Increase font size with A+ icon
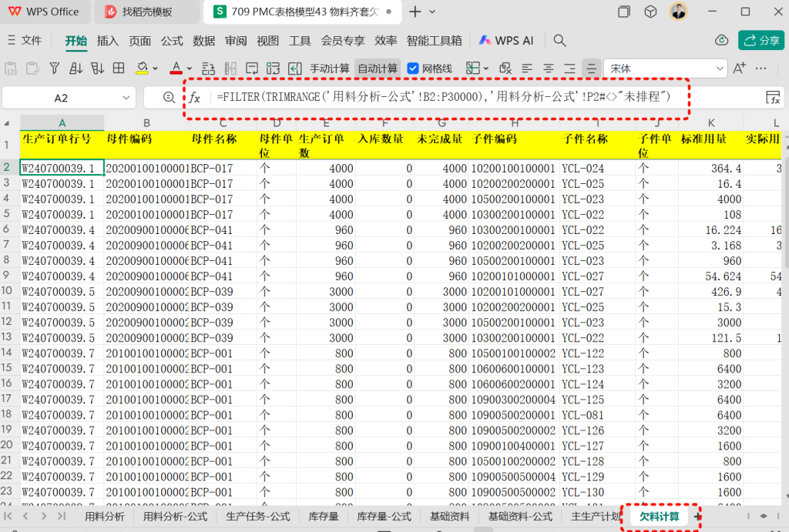This screenshot has width=789, height=532. click(739, 69)
